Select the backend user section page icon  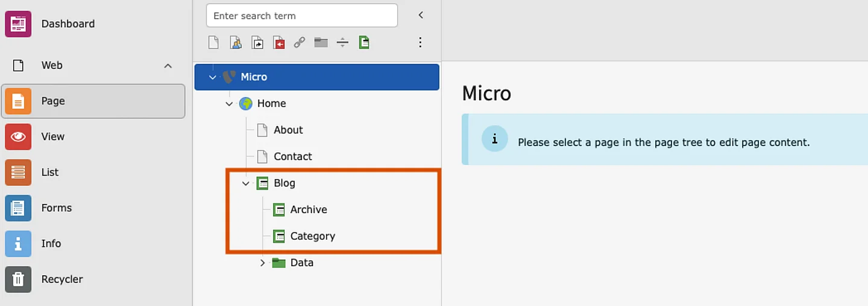coord(235,42)
